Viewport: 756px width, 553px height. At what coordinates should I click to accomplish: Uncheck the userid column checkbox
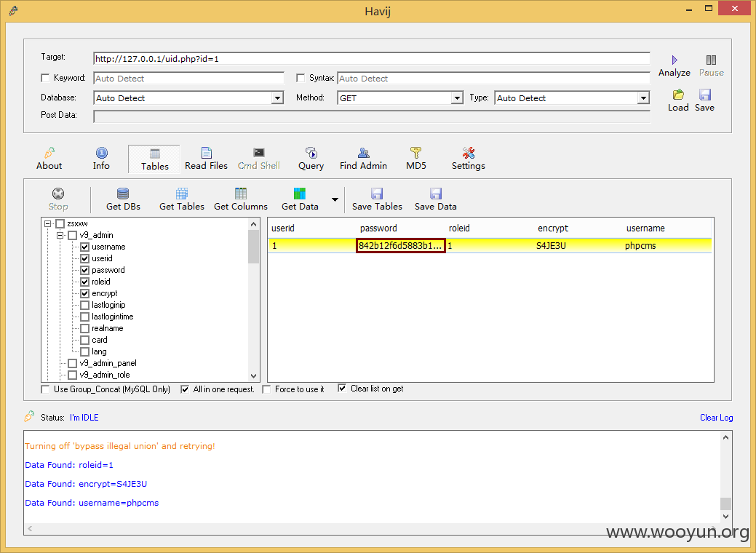click(x=85, y=258)
